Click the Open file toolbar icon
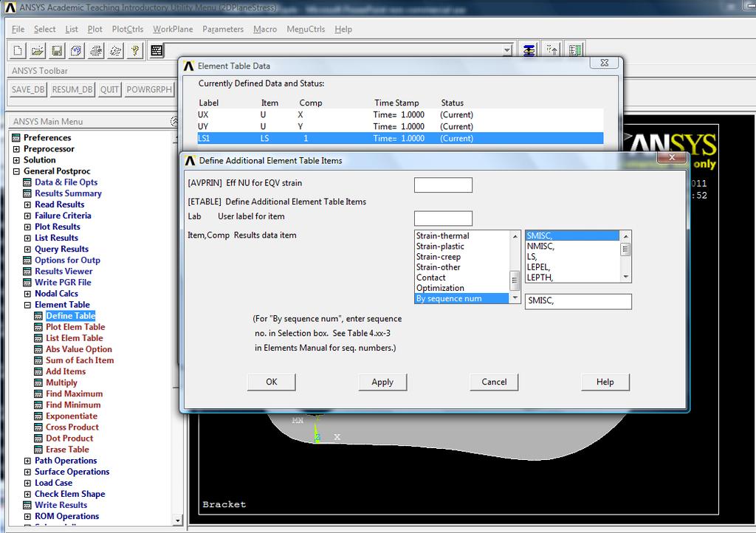The image size is (756, 533). (x=38, y=50)
